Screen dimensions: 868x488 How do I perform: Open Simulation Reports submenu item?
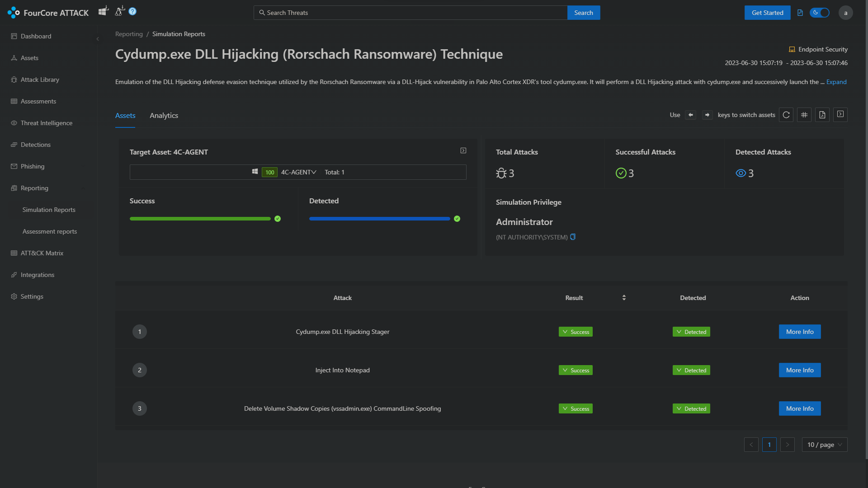(x=49, y=210)
